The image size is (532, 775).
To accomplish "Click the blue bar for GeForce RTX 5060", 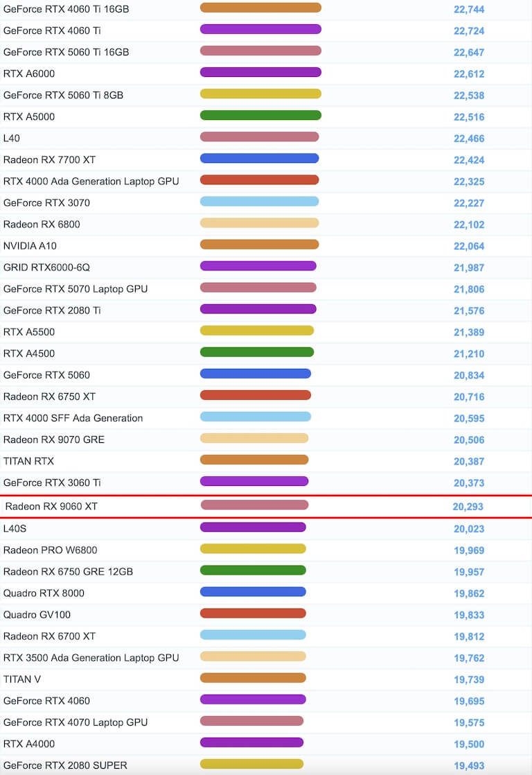I will click(x=255, y=374).
